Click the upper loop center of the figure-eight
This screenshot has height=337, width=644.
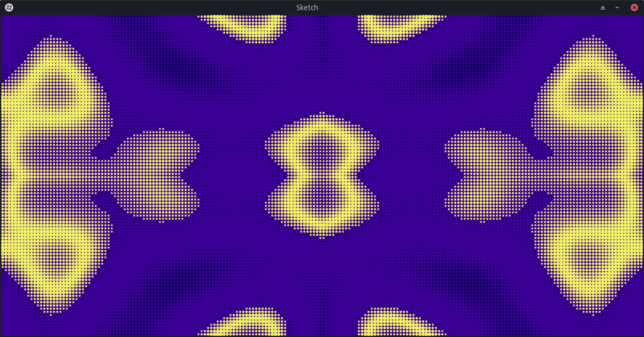click(322, 150)
